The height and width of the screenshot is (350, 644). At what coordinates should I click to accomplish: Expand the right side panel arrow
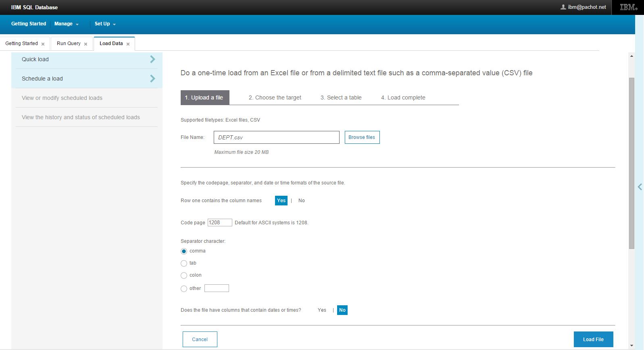(x=640, y=187)
